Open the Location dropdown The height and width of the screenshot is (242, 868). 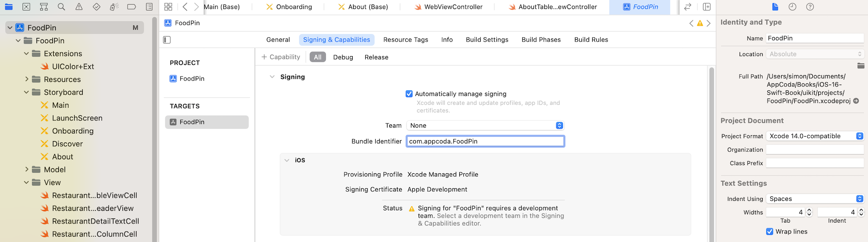point(815,54)
